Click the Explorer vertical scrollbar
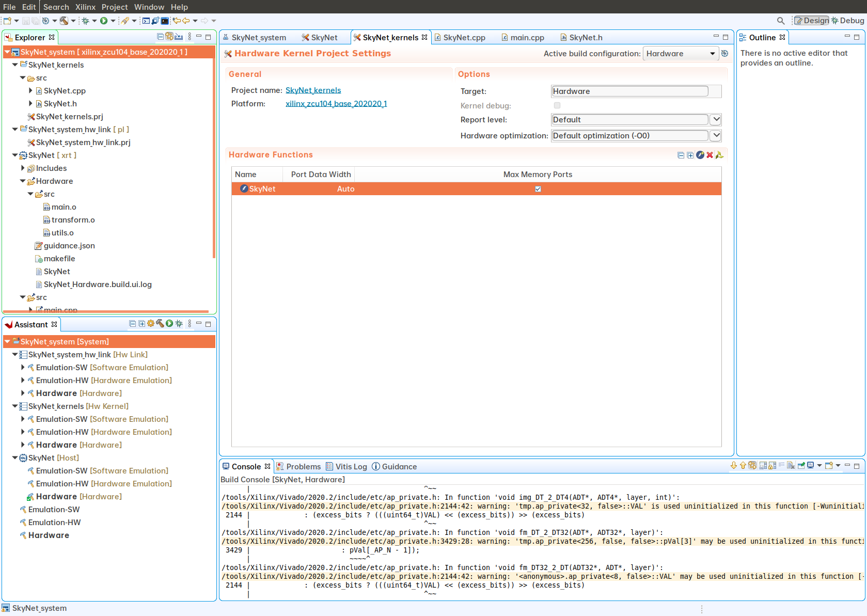Image resolution: width=867 pixels, height=616 pixels. 214,157
